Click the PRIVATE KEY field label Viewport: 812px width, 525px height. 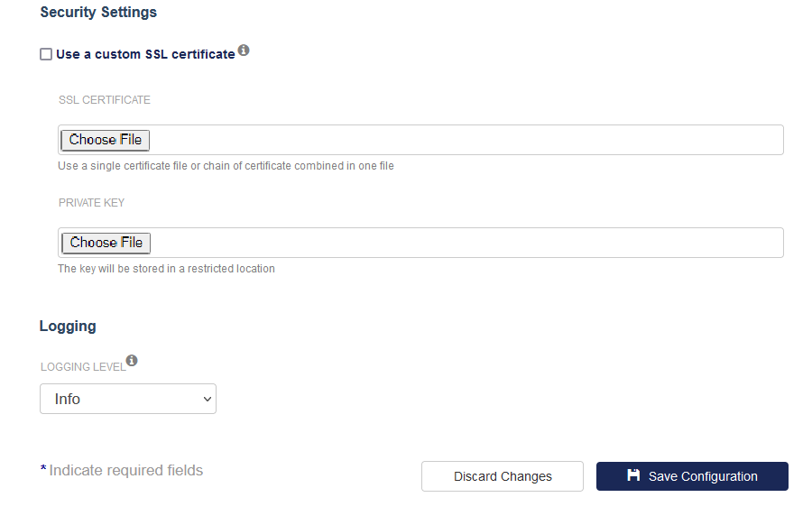[92, 203]
